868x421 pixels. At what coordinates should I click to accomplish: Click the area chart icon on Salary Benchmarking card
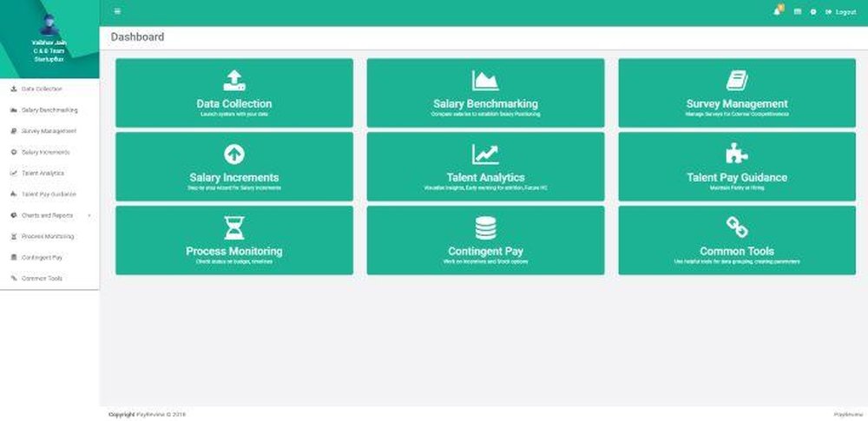(485, 81)
